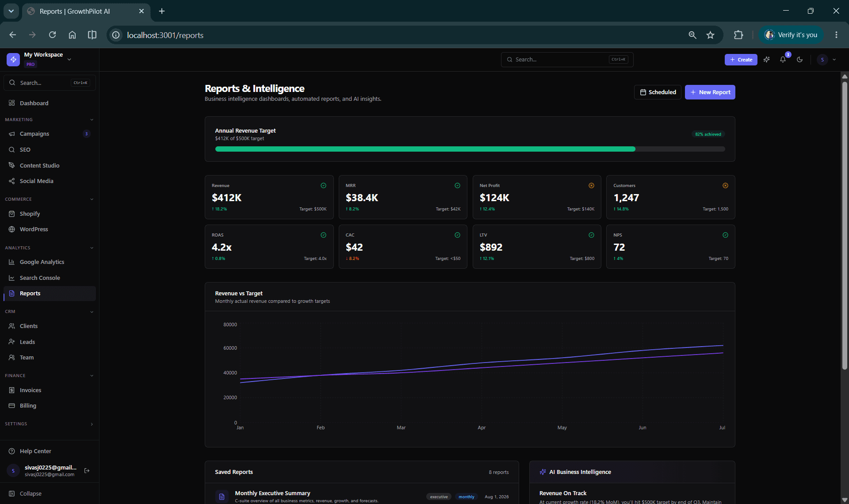Click the Revenue vs Target chart line
This screenshot has width=849, height=504.
[x=482, y=363]
